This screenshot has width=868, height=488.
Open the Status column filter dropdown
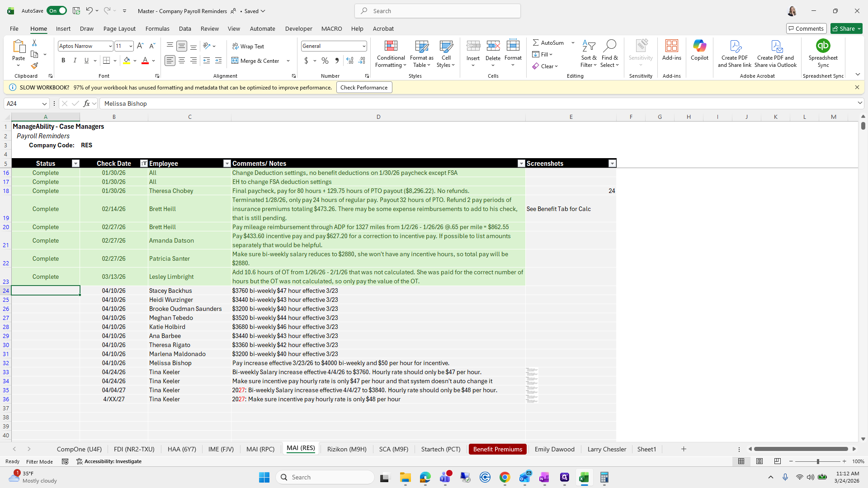[75, 164]
